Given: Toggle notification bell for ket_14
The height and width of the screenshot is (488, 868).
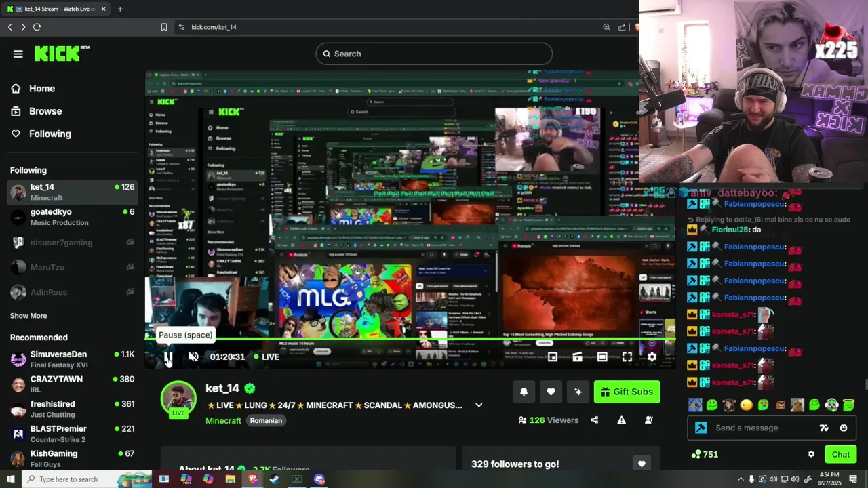Looking at the screenshot, I should pos(524,392).
